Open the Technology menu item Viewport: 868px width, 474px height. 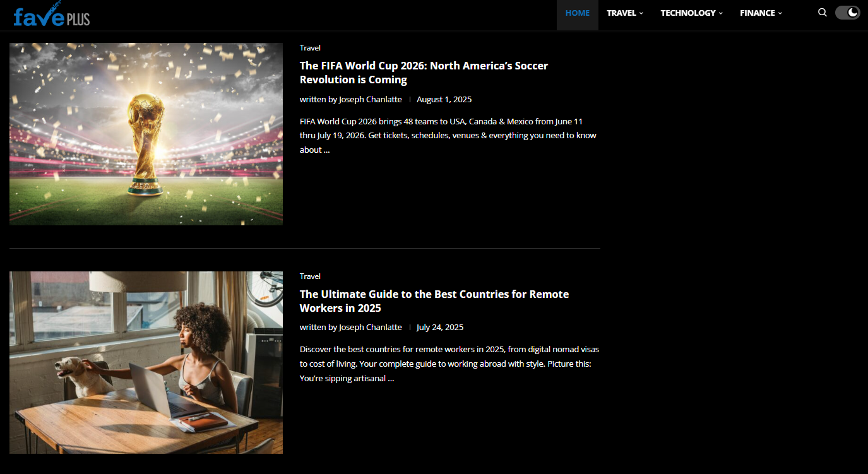(692, 13)
